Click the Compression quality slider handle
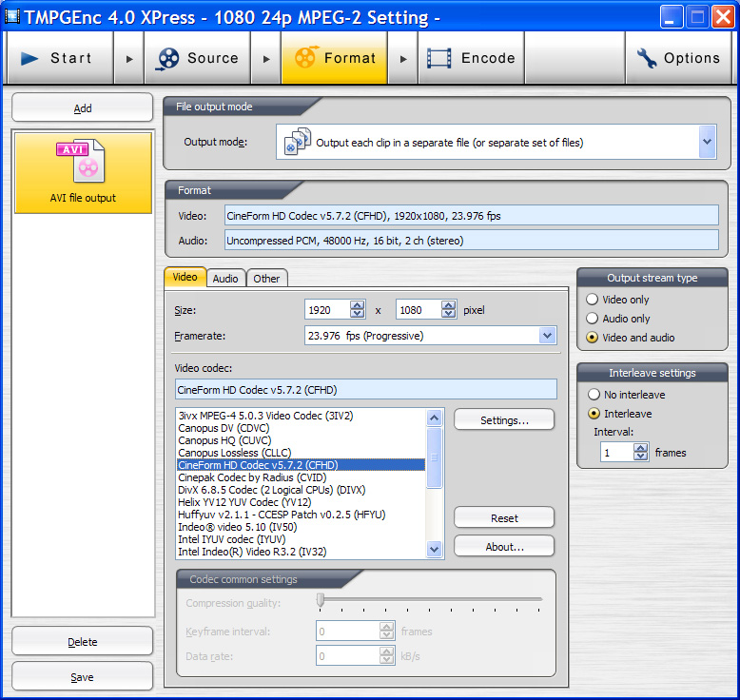The width and height of the screenshot is (740, 700). (321, 600)
